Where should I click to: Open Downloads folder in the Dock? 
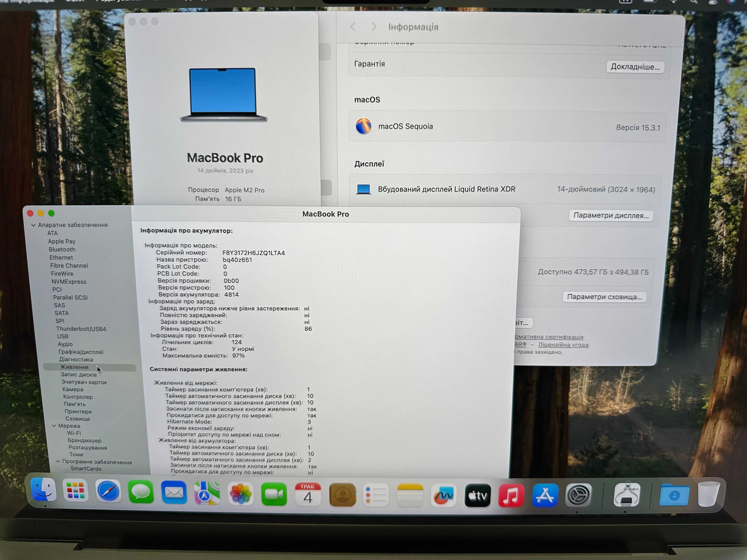coord(674,495)
